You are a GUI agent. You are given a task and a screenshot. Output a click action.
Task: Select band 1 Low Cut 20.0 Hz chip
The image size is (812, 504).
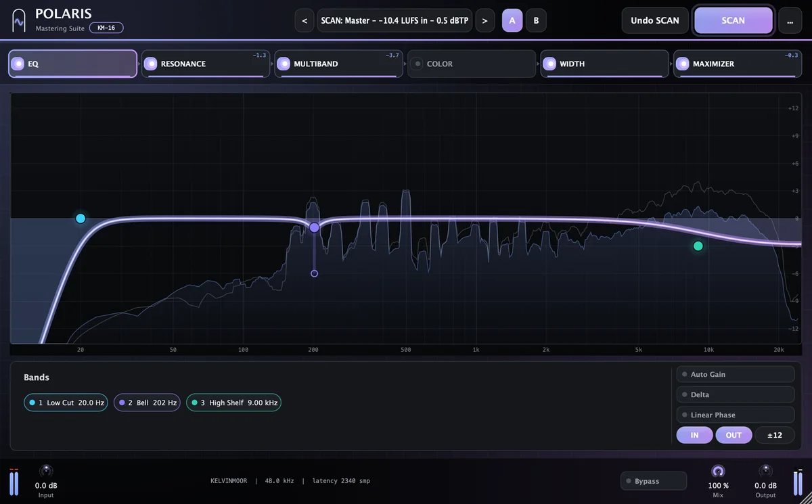[66, 403]
